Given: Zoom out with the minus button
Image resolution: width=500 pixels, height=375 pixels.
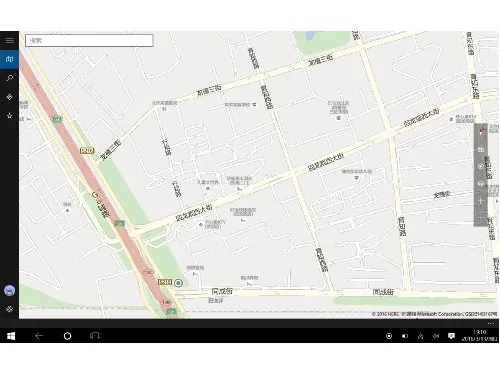Looking at the screenshot, I should pos(480,218).
